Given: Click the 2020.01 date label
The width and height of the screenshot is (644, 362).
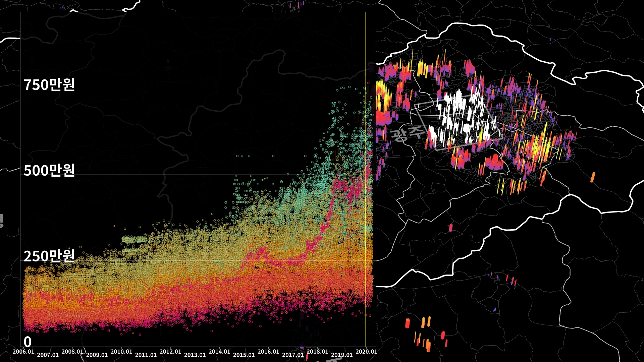Looking at the screenshot, I should 366,352.
